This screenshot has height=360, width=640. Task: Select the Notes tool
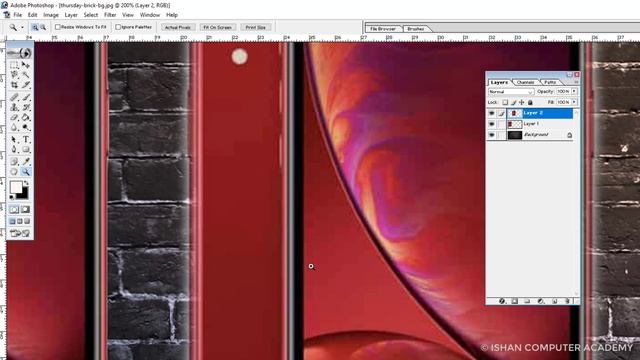(14, 161)
